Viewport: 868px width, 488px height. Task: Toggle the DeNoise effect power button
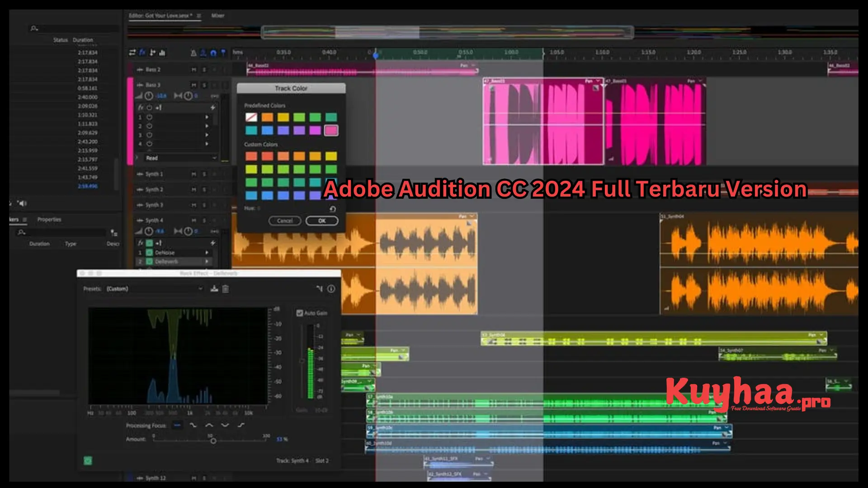point(149,253)
